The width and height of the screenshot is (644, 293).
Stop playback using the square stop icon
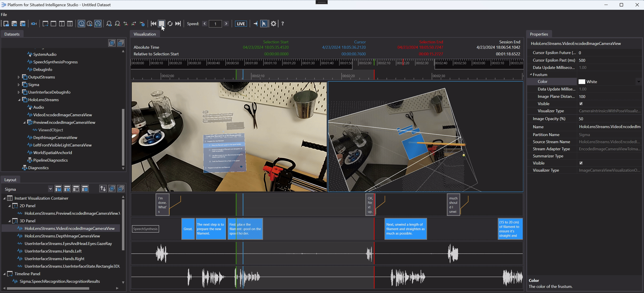[162, 24]
